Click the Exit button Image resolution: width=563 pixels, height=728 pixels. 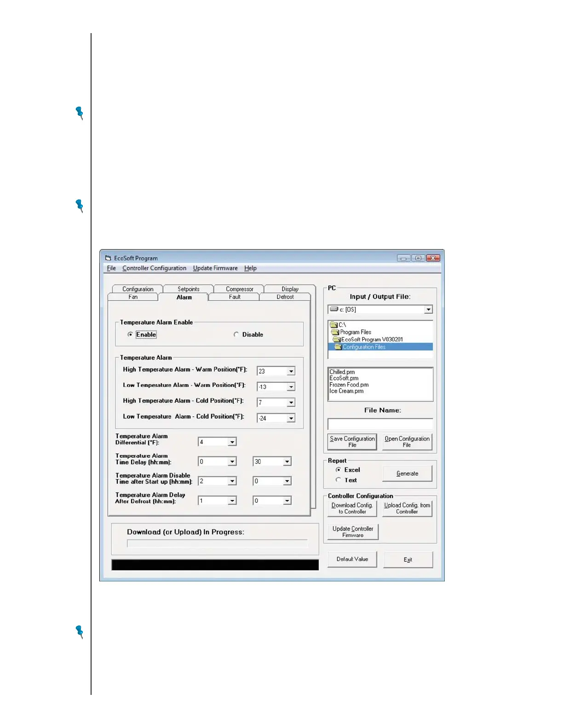click(408, 559)
